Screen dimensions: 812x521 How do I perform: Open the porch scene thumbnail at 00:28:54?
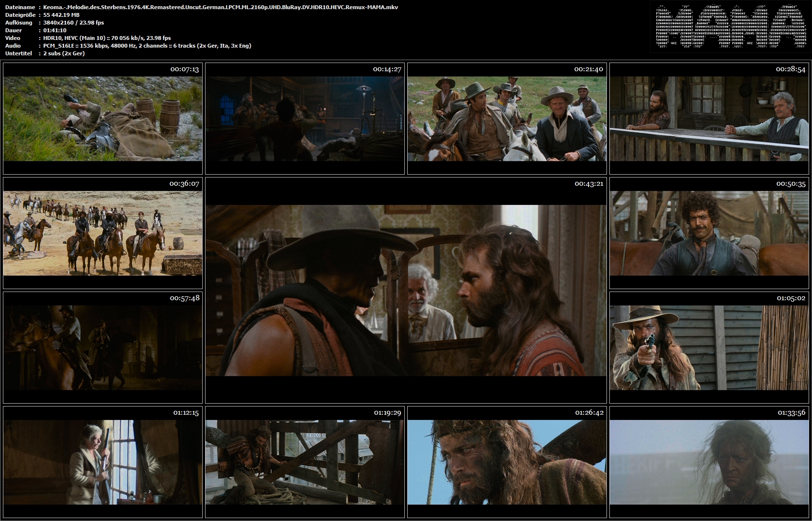(709, 118)
